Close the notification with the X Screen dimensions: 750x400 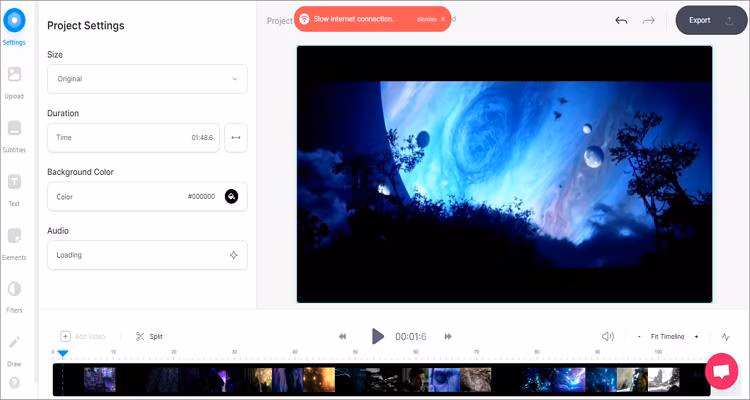coord(443,19)
